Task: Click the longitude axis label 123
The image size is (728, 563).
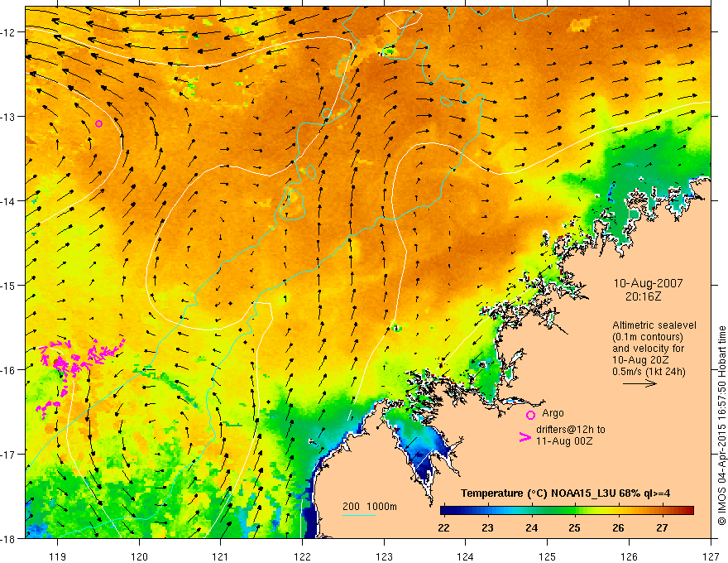Action: [384, 556]
